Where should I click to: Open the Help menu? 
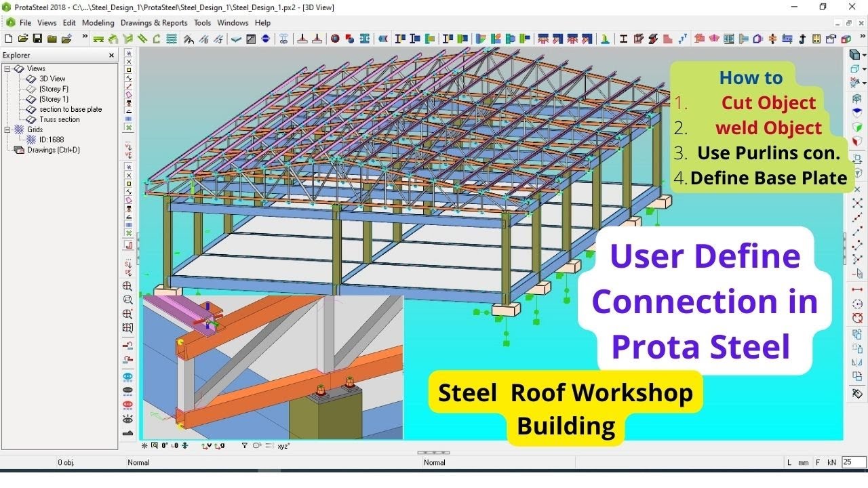(x=262, y=22)
